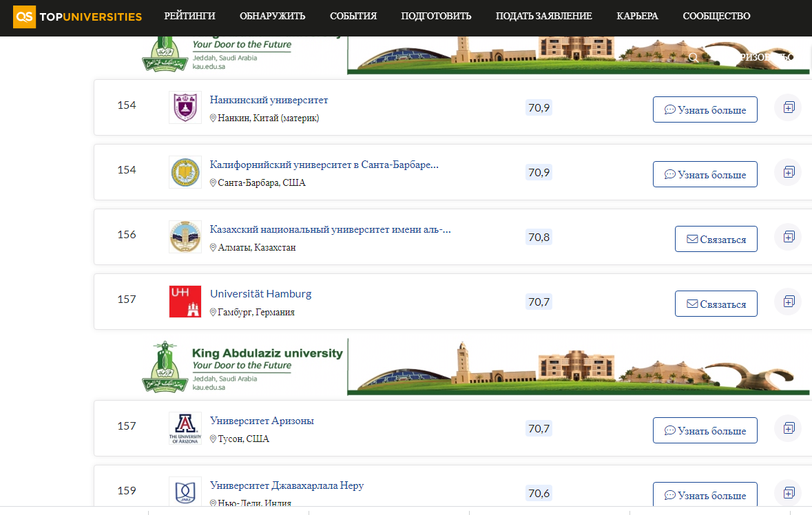Screen dimensions: 812x515
Task: Open the Калифорнийский университет в Санта-Барбаре link
Action: click(x=324, y=165)
